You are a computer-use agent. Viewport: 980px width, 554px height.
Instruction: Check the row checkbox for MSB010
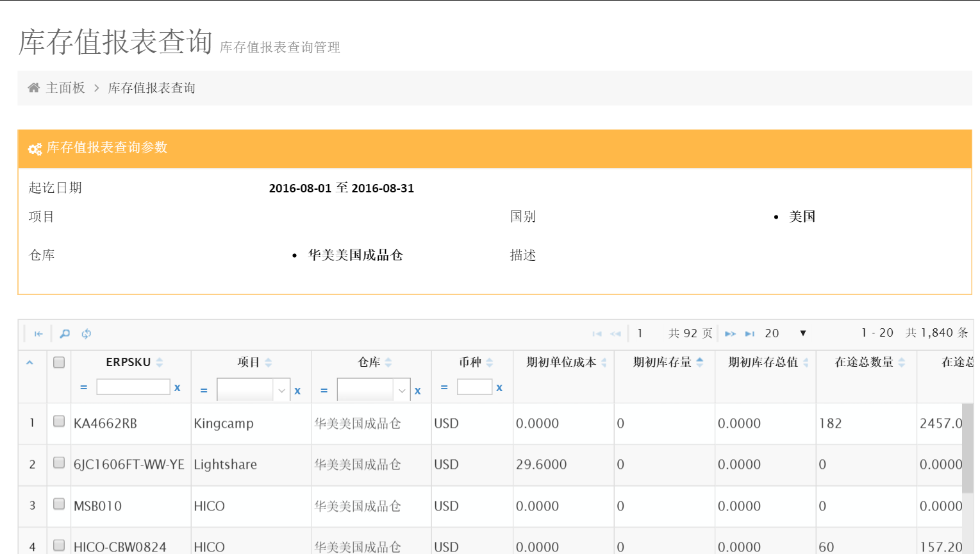click(x=59, y=504)
